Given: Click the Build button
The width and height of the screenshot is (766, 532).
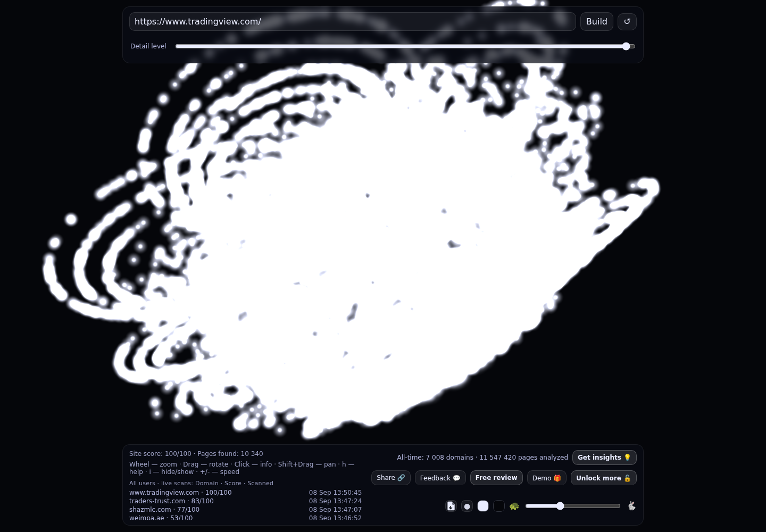Looking at the screenshot, I should [597, 21].
